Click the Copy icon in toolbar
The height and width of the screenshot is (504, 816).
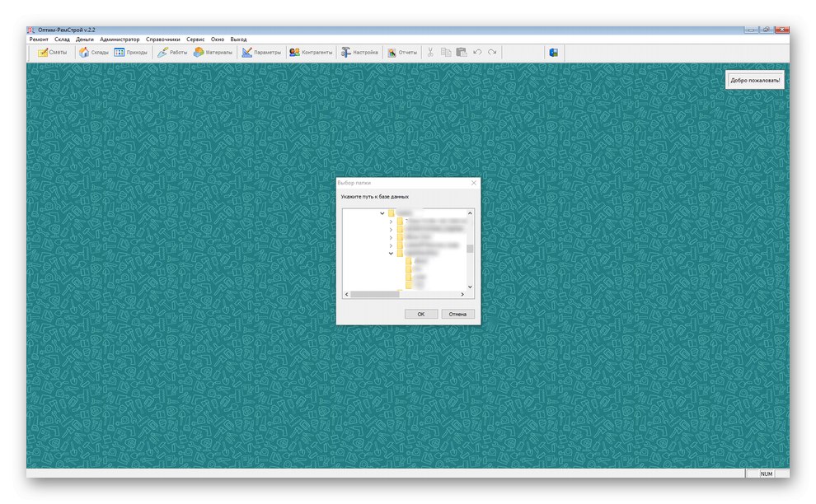point(446,53)
